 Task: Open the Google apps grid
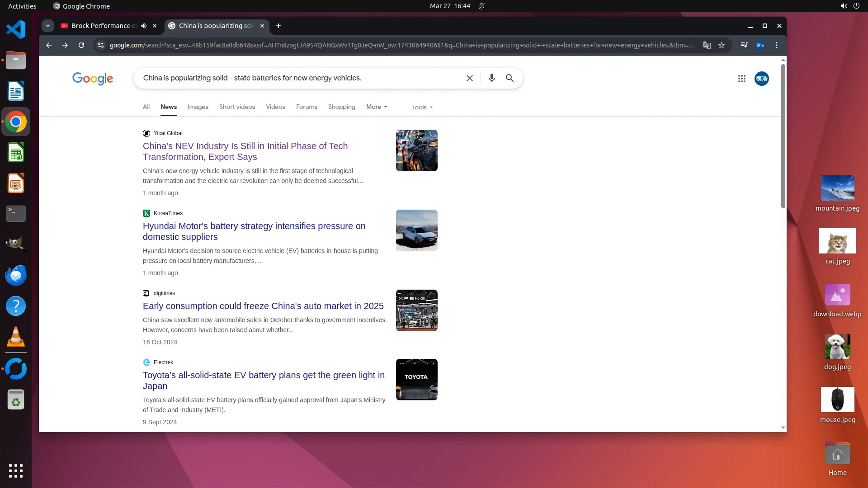[741, 79]
